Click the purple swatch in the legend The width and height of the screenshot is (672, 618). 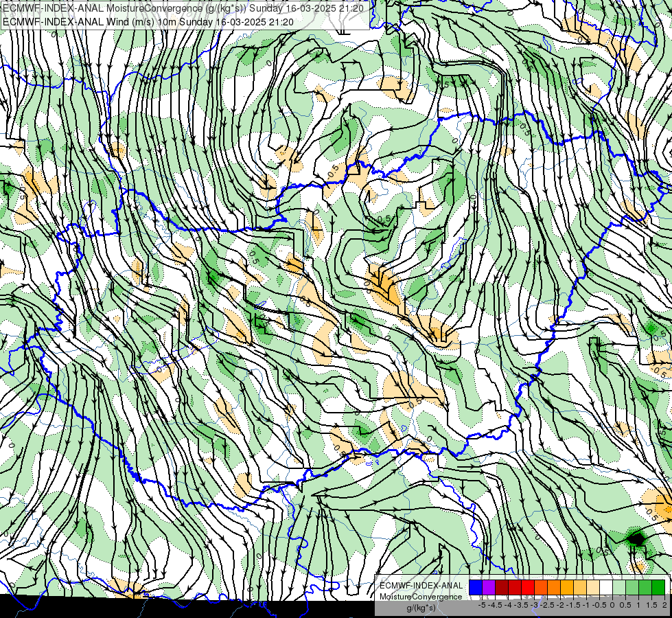tap(489, 587)
